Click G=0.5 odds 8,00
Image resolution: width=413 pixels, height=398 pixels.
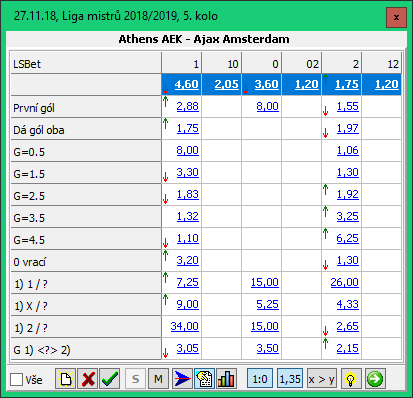click(x=188, y=150)
